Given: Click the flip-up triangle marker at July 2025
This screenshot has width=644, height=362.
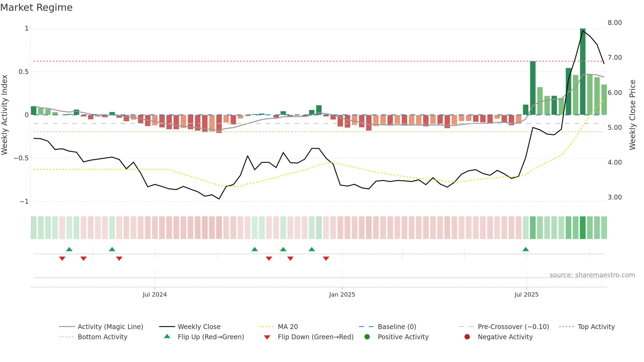Looking at the screenshot, I should pos(526,249).
